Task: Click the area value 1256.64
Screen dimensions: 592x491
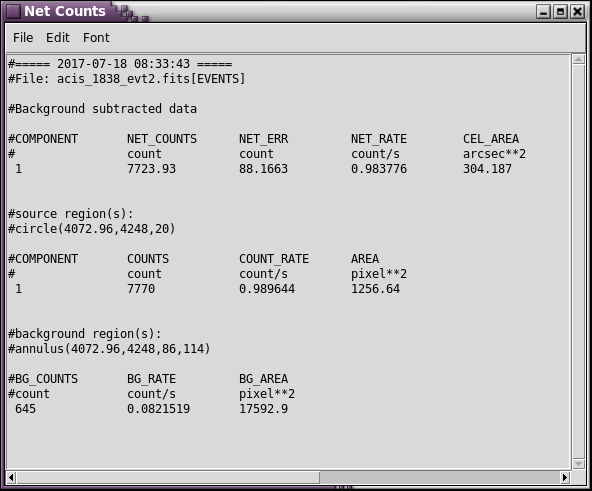Action: coord(375,289)
